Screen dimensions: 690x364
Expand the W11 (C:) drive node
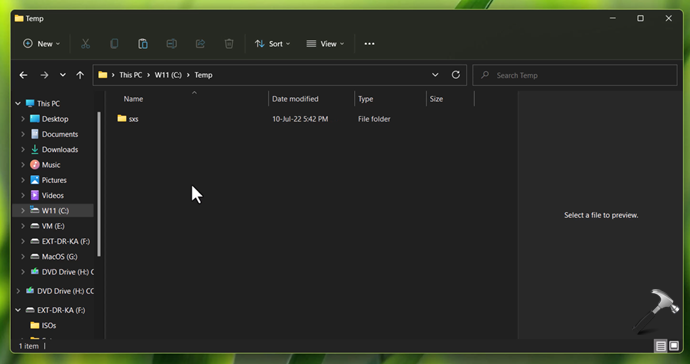tap(23, 211)
